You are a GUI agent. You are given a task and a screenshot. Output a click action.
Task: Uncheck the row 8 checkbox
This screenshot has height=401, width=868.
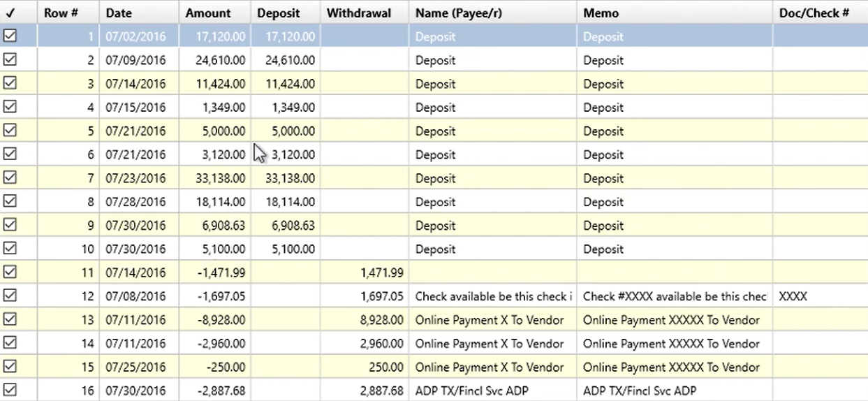click(x=10, y=201)
